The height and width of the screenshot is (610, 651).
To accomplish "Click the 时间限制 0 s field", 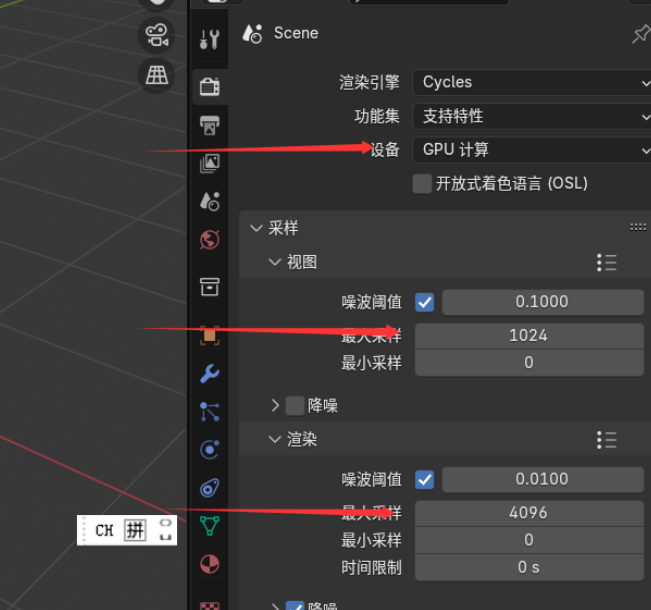I will coord(529,567).
